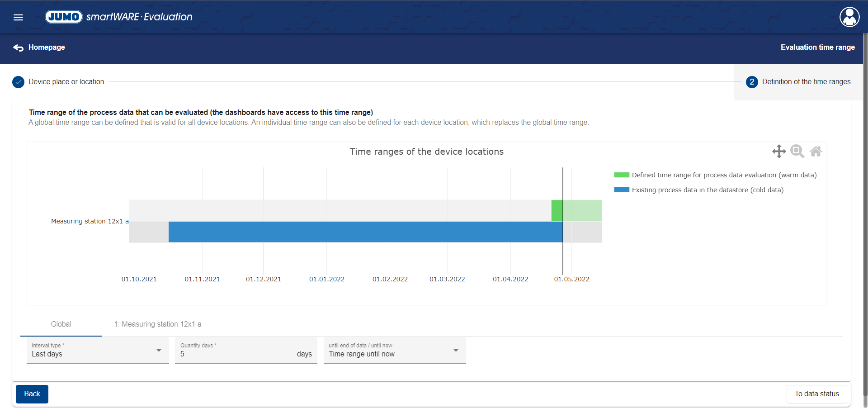Toggle green warm data legend entry

[715, 175]
